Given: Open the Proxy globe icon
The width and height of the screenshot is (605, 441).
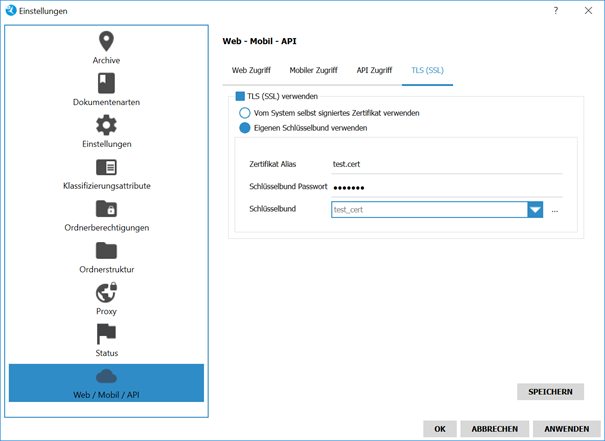Looking at the screenshot, I should (x=106, y=292).
